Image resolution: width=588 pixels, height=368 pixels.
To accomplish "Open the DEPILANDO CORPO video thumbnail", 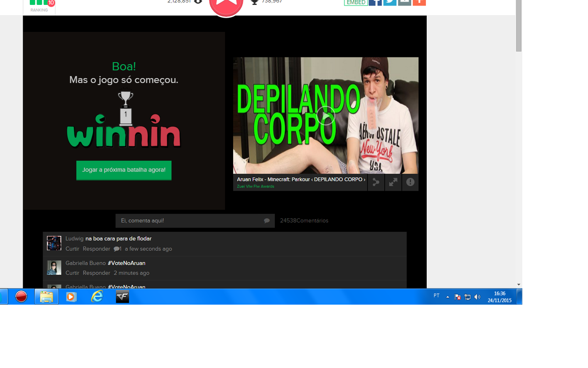I will point(325,116).
